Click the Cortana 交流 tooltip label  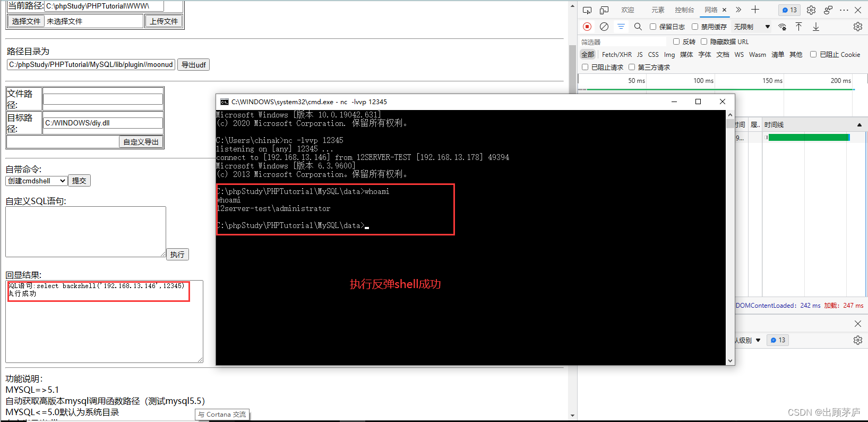click(222, 415)
